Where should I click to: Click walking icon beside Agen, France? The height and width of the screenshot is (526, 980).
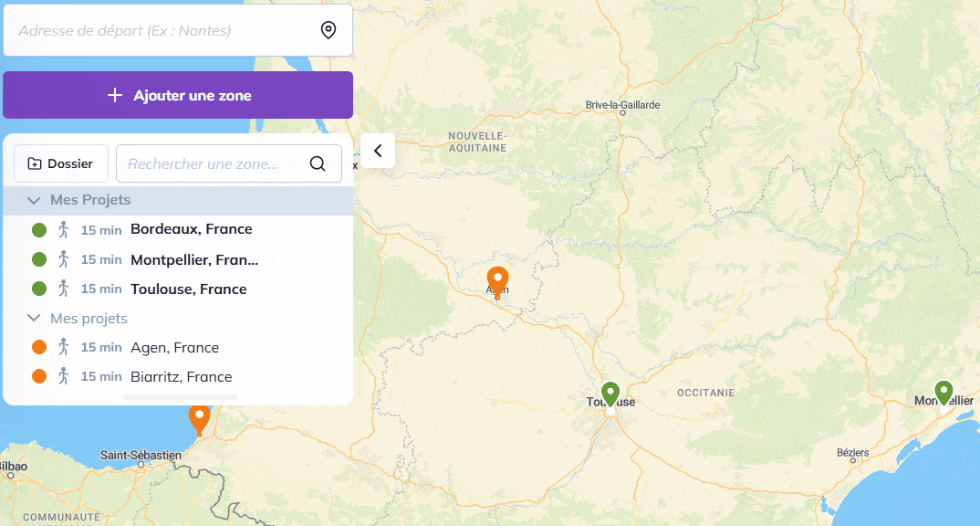(63, 347)
